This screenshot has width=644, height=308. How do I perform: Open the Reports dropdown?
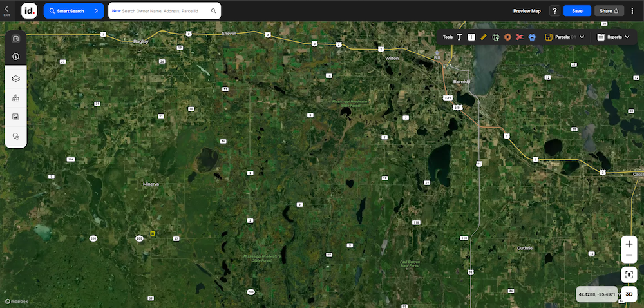click(614, 37)
